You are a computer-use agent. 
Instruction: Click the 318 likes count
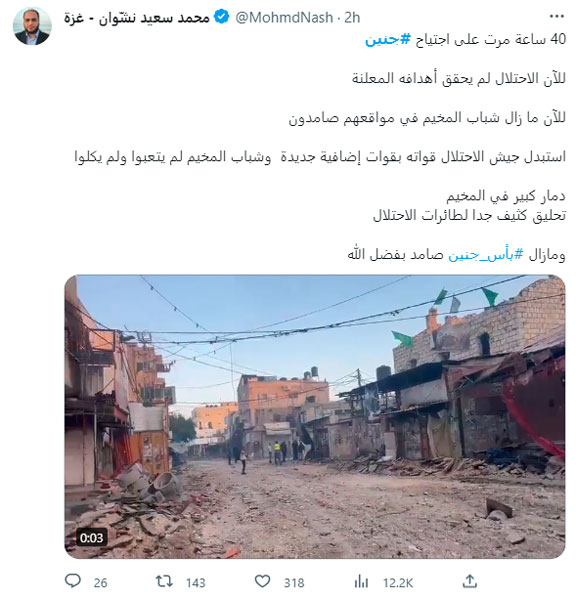[x=294, y=583]
